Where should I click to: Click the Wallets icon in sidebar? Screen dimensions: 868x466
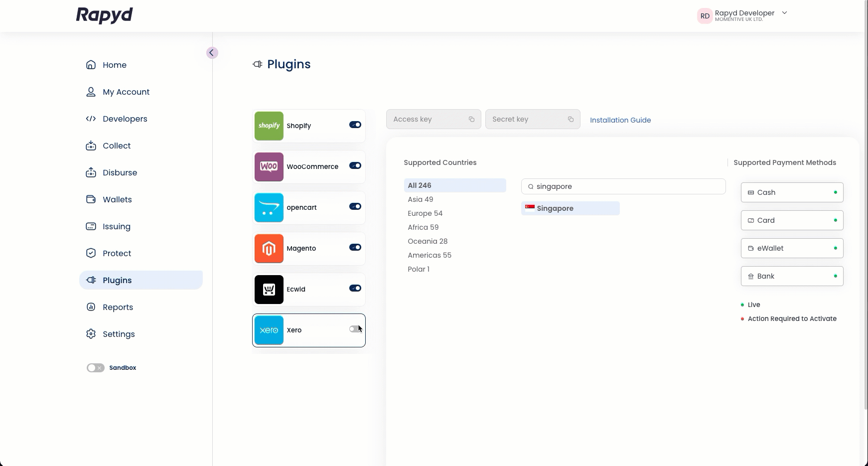coord(91,199)
